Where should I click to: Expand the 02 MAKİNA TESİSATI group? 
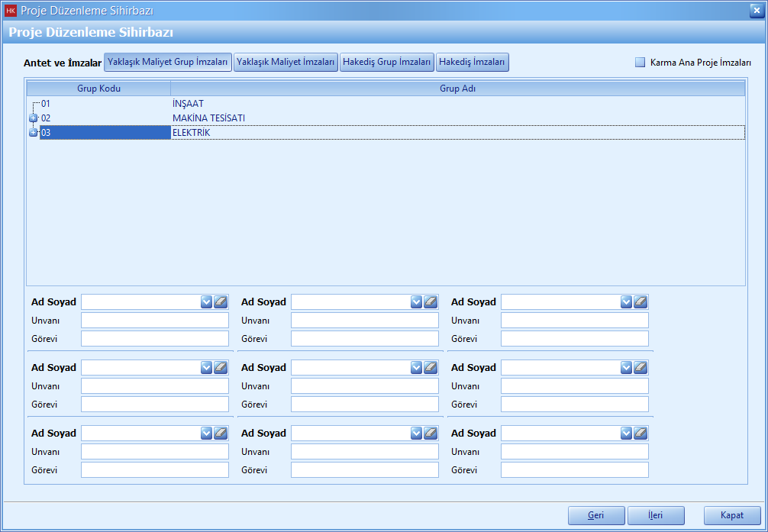pyautogui.click(x=33, y=118)
